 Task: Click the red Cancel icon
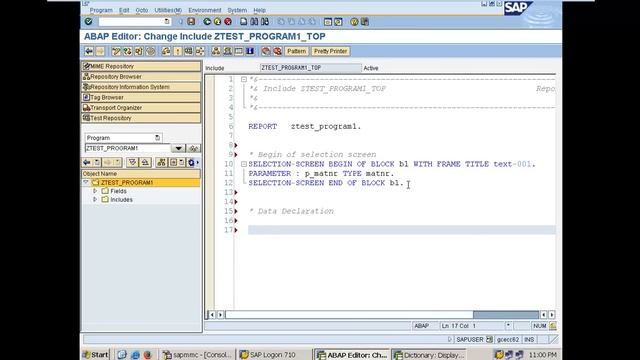coord(228,22)
